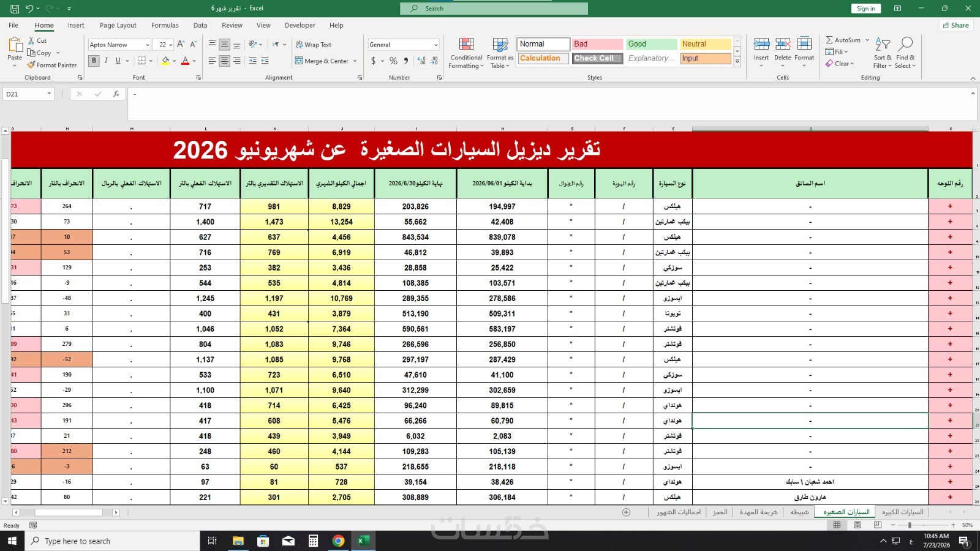Viewport: 980px width, 551px height.
Task: Apply the red font color
Action: coord(185,61)
